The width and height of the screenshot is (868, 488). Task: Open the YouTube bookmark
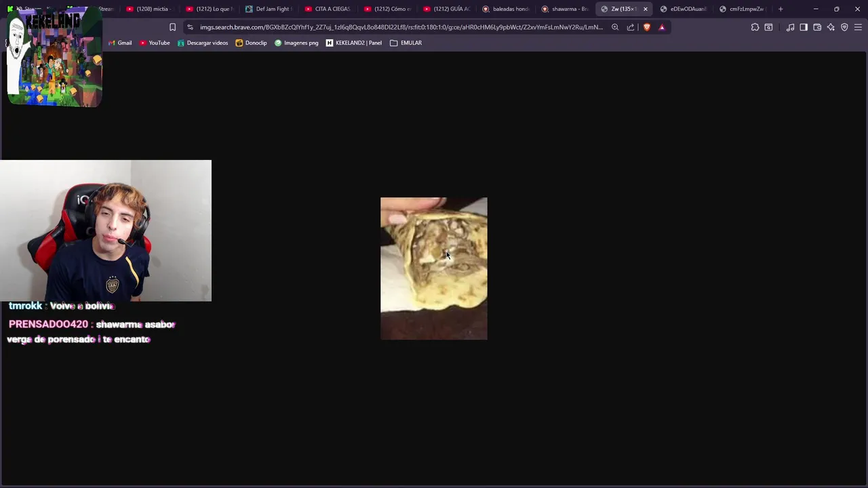155,43
